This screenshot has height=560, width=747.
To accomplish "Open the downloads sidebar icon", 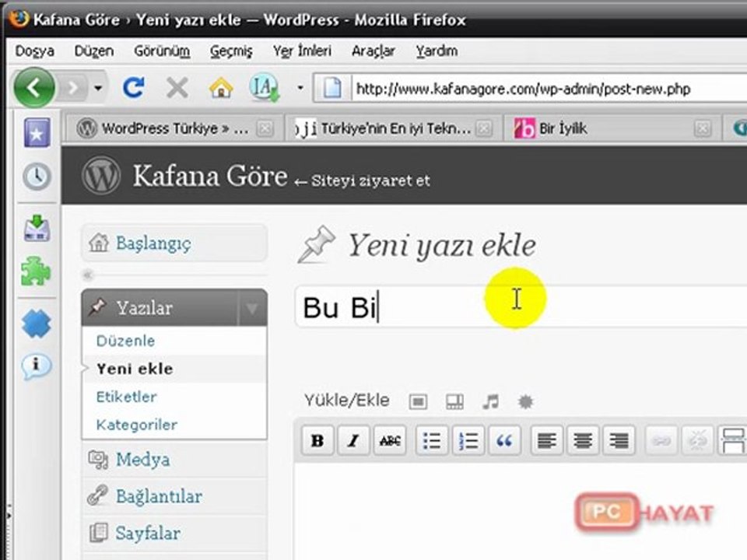I will coord(37,228).
